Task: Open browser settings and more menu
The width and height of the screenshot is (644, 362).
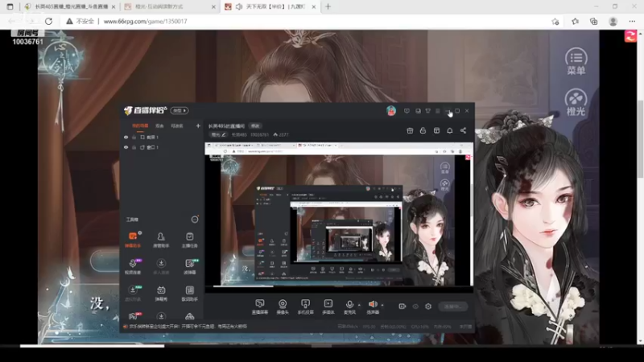Action: tap(632, 22)
